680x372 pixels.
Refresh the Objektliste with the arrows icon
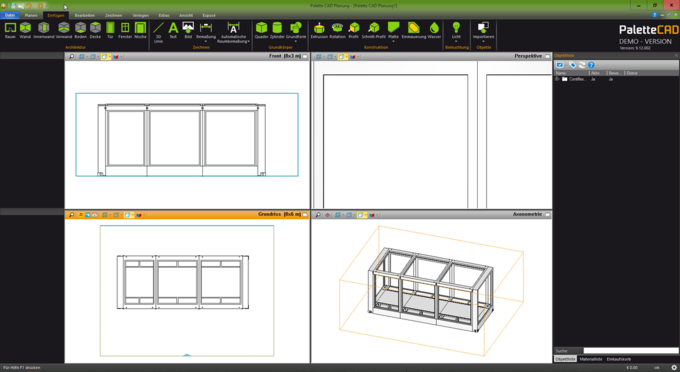pos(582,65)
